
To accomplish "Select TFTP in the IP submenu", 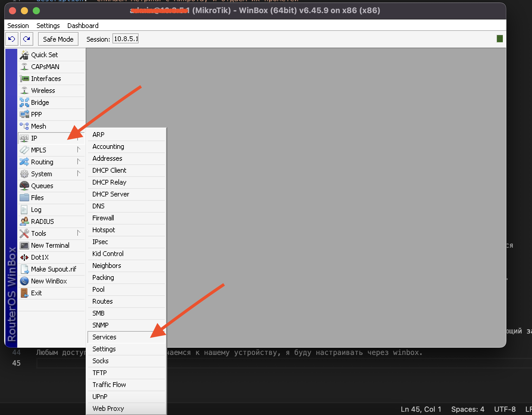I will tap(126, 373).
